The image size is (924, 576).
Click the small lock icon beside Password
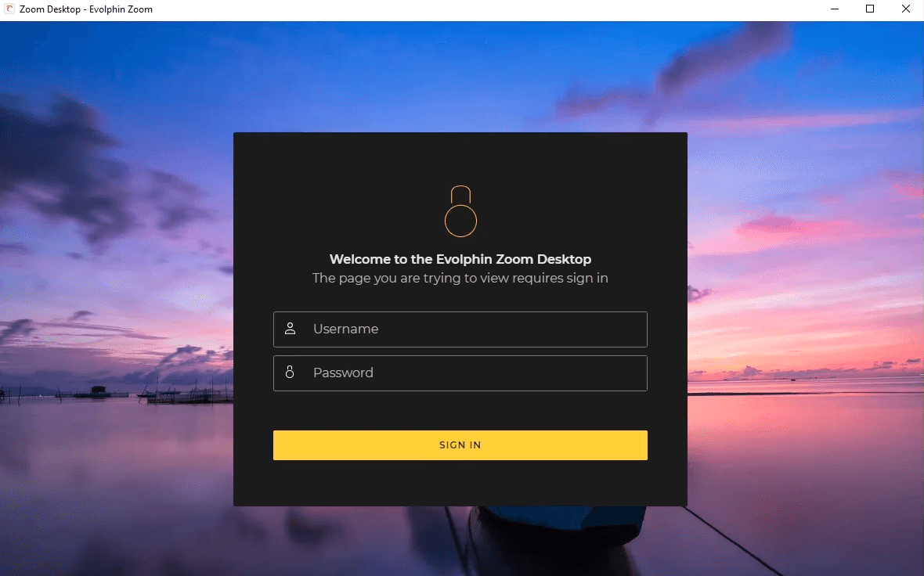pyautogui.click(x=290, y=373)
